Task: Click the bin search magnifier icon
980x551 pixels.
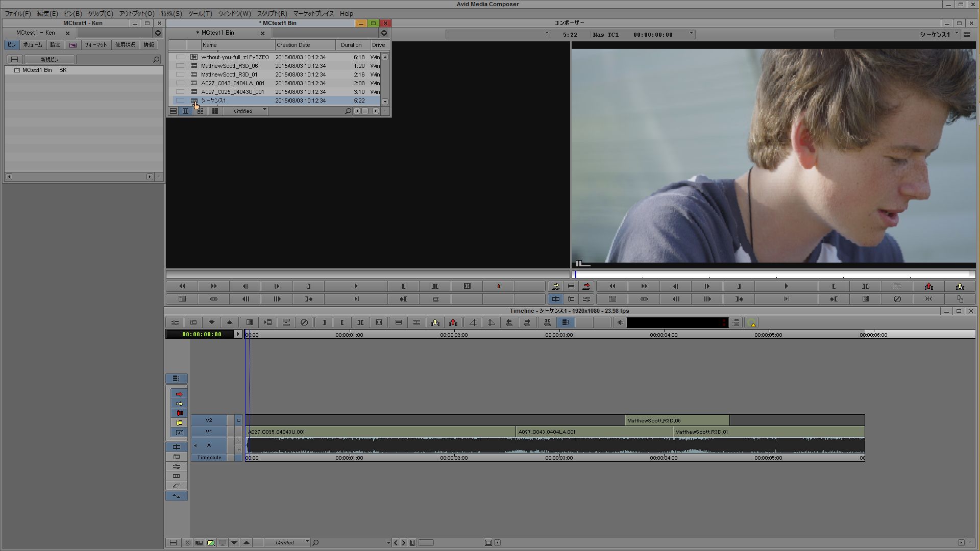Action: (x=348, y=111)
